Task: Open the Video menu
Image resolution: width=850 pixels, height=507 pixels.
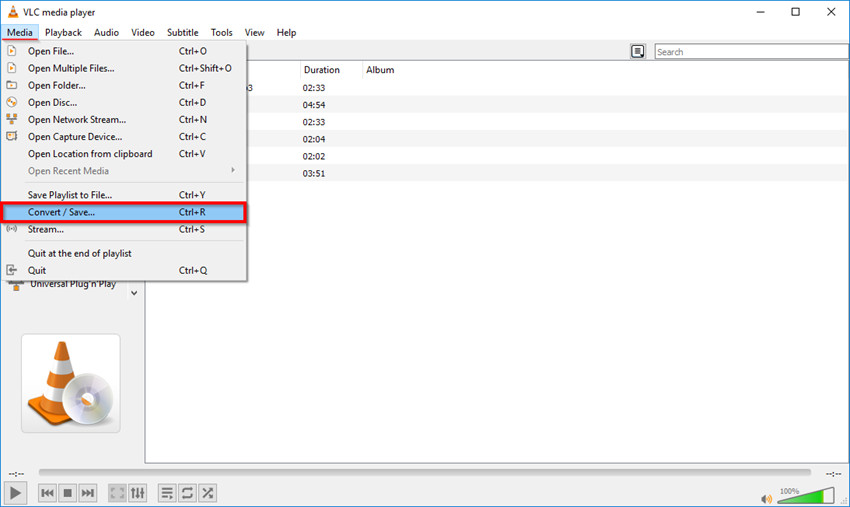Action: click(143, 33)
